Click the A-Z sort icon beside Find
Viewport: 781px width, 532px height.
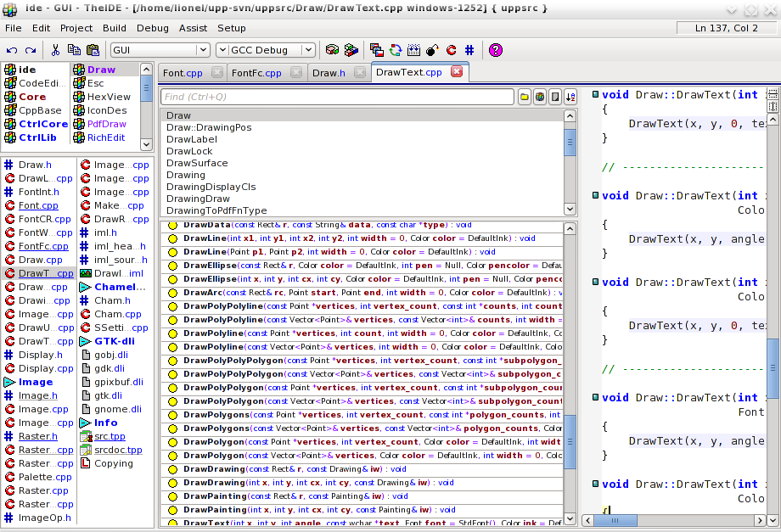click(x=570, y=97)
